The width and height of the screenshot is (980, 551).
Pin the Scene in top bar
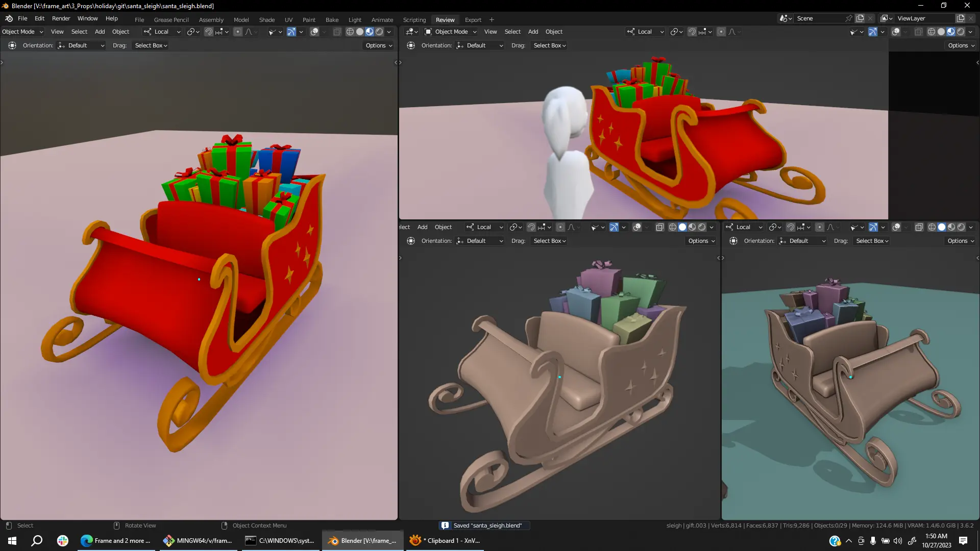point(848,18)
